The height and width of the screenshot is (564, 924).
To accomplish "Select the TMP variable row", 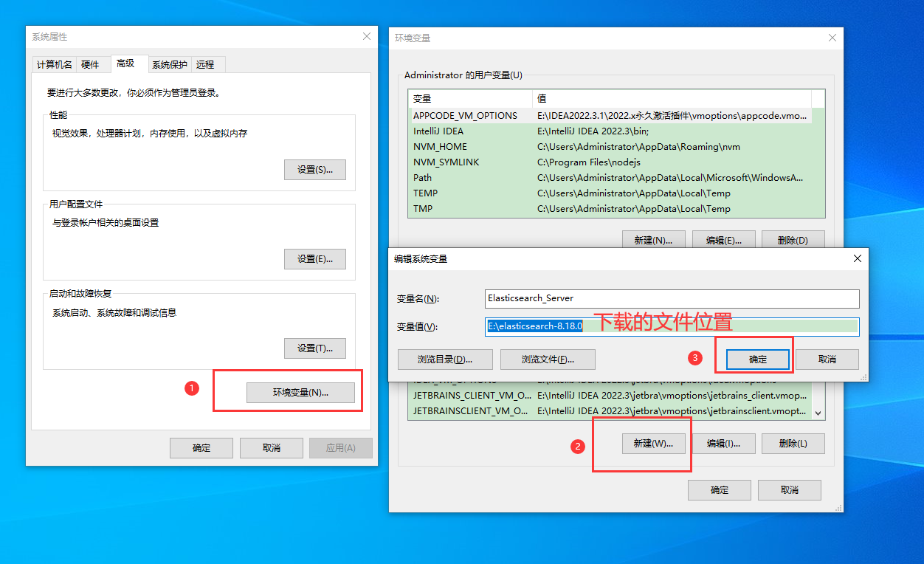I will 610,209.
